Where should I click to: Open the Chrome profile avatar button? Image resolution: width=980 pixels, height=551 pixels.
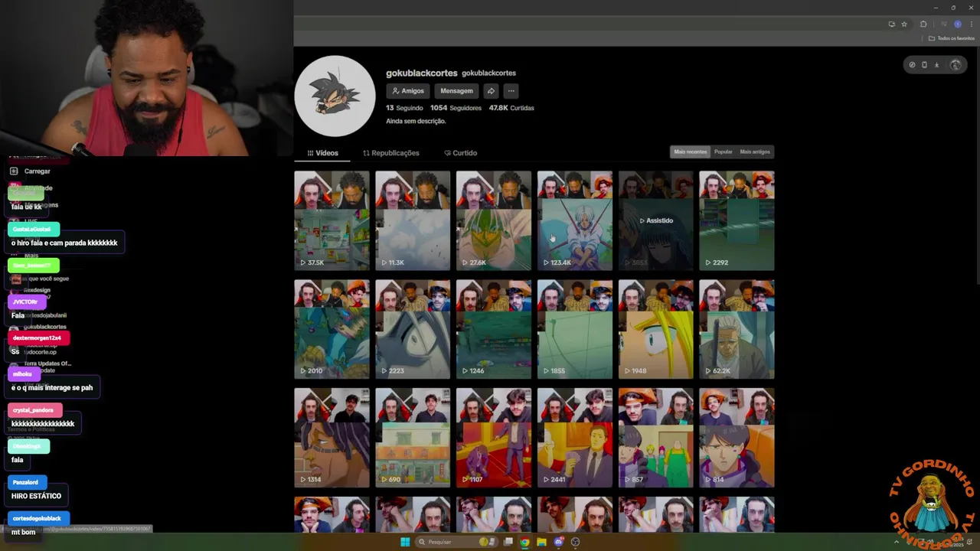tap(957, 24)
